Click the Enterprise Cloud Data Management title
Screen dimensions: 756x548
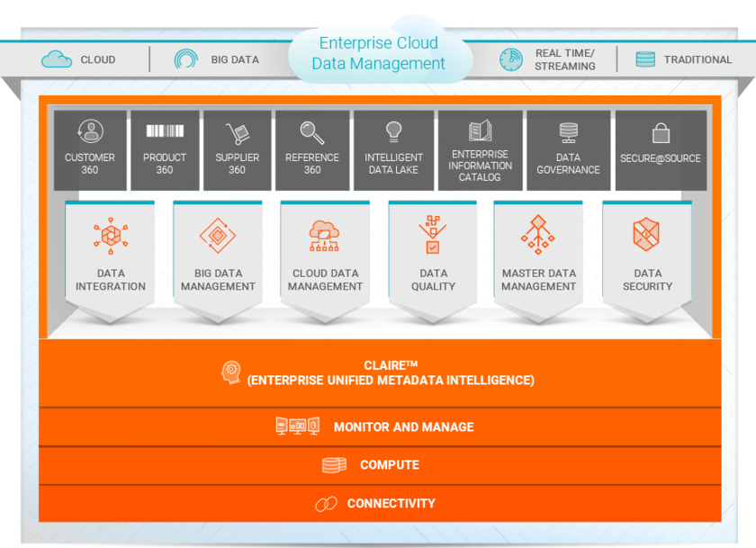pos(379,53)
